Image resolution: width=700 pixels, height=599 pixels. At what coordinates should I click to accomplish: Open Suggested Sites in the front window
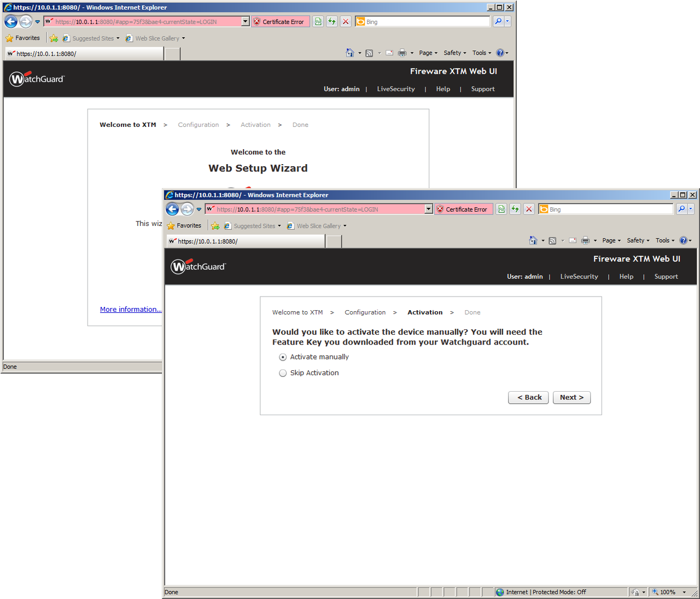pyautogui.click(x=252, y=226)
